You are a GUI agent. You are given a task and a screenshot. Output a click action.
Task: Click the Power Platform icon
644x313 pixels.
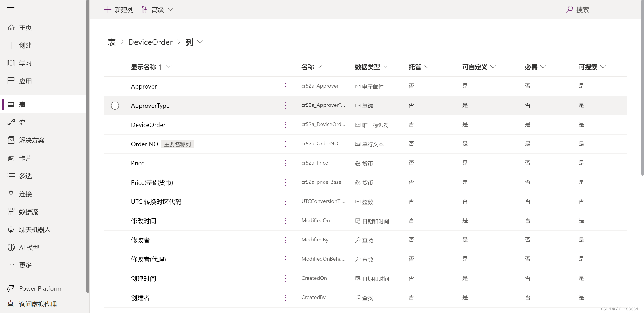pyautogui.click(x=11, y=288)
